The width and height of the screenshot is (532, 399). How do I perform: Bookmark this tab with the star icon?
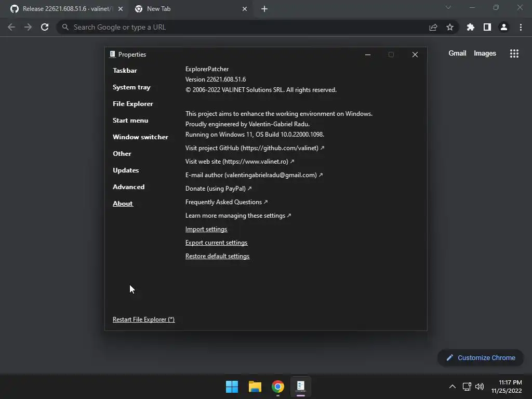[x=450, y=27]
